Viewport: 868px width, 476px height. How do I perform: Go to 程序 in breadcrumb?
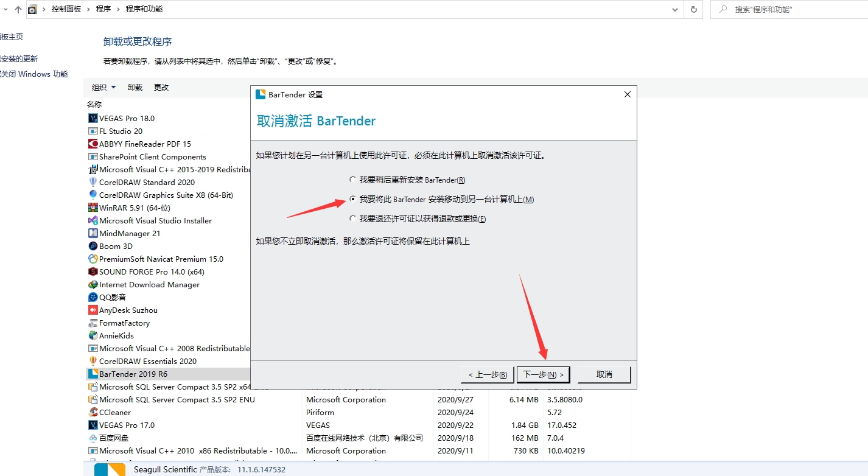103,9
